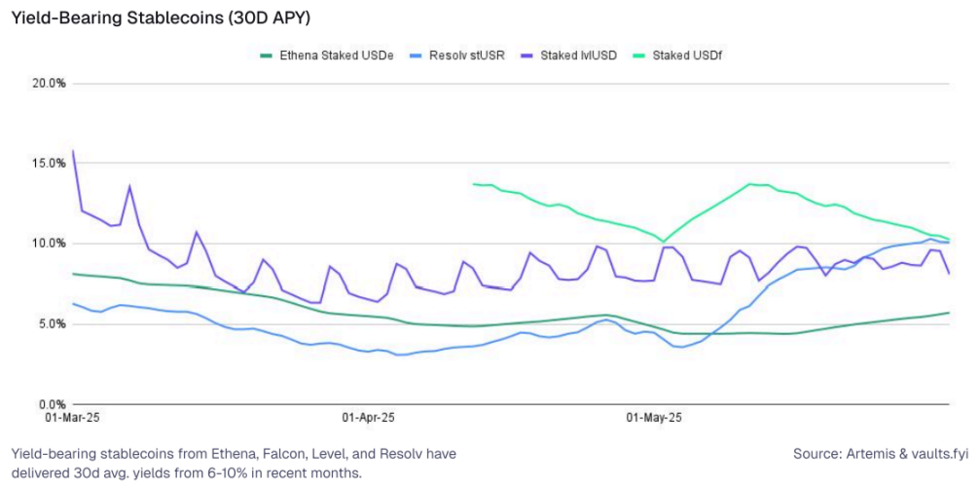Toggle the Staked lvlUSD legend label
Image resolution: width=980 pixels, height=490 pixels.
click(579, 56)
